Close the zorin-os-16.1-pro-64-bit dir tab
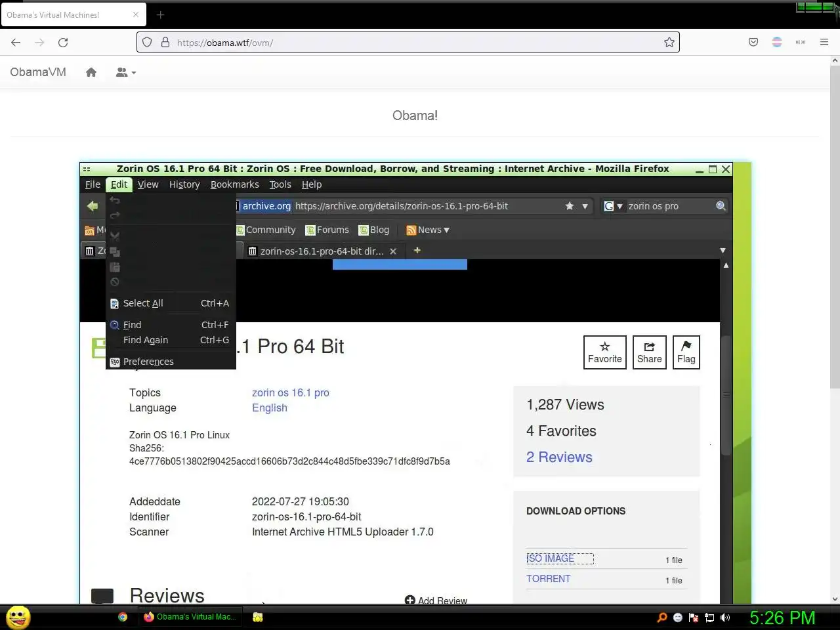This screenshot has width=840, height=630. click(393, 251)
